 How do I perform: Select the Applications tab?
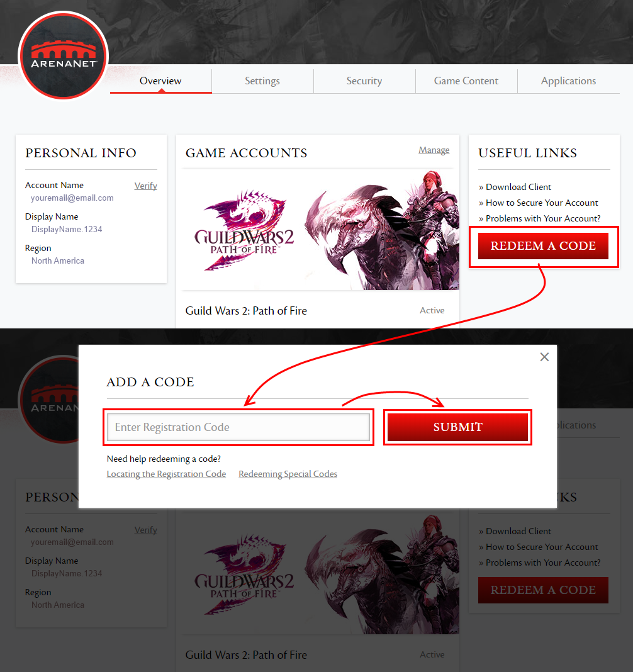pyautogui.click(x=568, y=81)
